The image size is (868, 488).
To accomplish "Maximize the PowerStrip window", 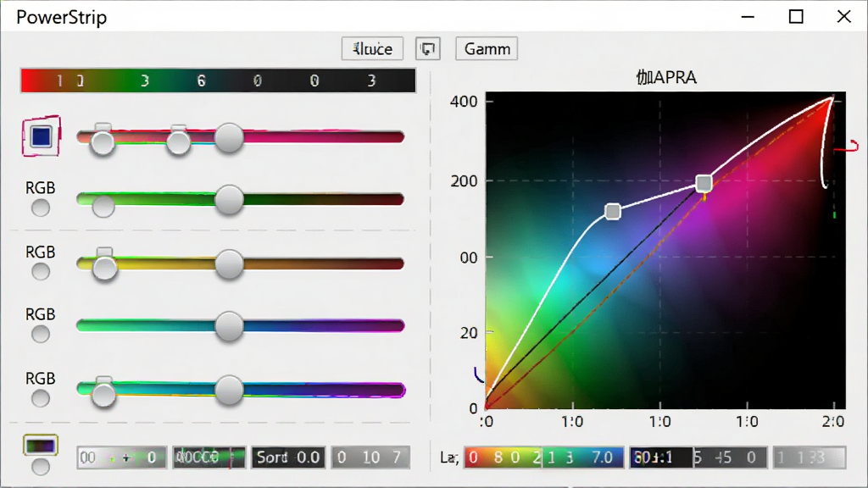I will [x=796, y=17].
